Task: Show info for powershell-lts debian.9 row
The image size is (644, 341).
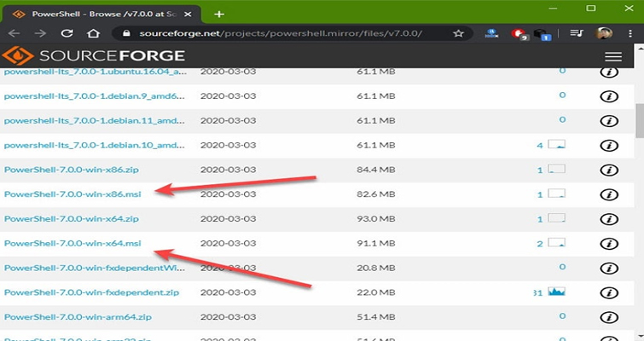Action: pos(609,96)
